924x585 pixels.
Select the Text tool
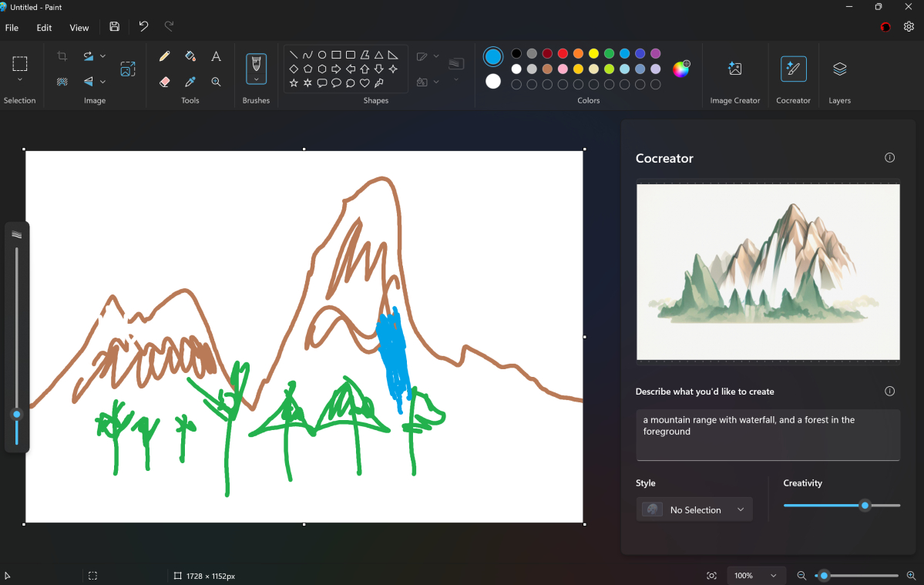(x=217, y=56)
